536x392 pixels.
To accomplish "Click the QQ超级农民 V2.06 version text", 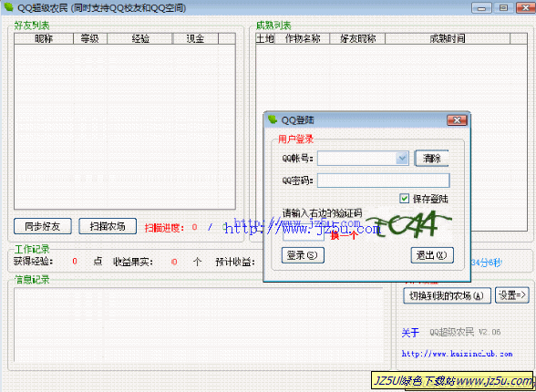I will [x=465, y=332].
